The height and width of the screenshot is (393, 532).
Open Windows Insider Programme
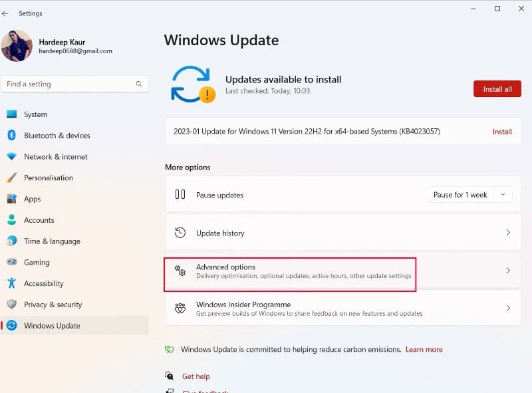pos(342,308)
